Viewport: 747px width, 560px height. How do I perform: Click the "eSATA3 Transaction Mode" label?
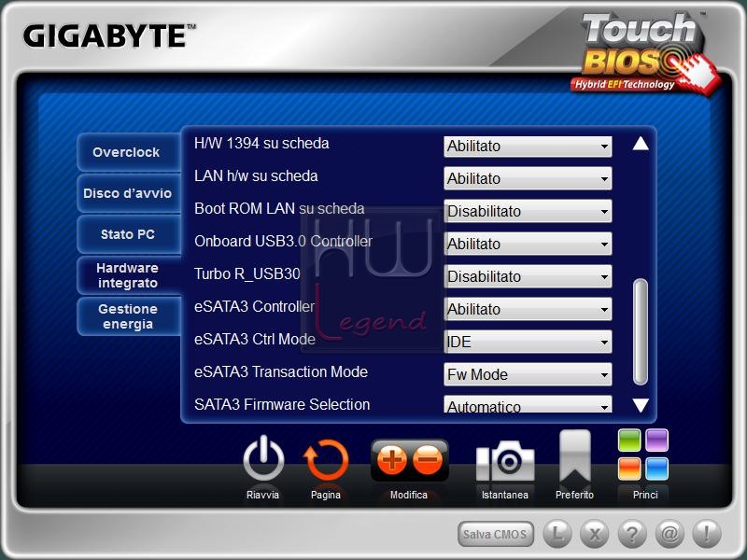[x=281, y=371]
